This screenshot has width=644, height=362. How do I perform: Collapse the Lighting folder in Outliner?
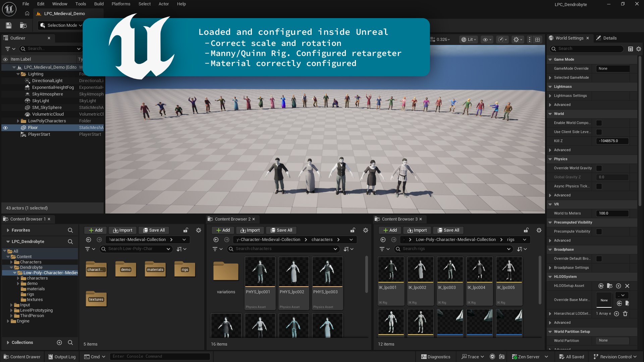[x=18, y=74]
